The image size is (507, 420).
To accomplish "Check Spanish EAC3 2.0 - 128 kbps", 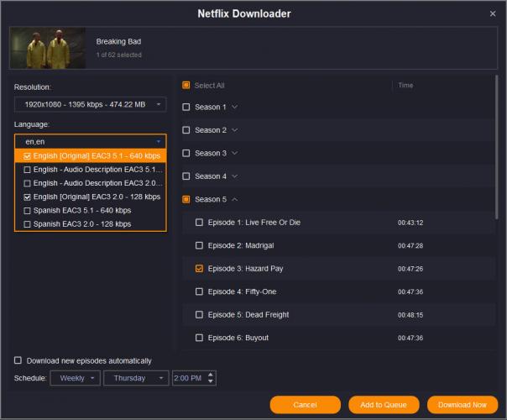I will coord(27,224).
